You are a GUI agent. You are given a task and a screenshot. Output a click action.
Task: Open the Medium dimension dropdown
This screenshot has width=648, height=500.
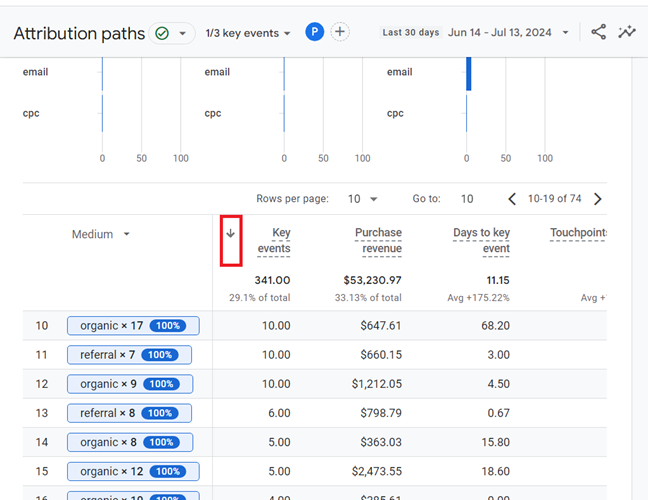[x=101, y=234]
